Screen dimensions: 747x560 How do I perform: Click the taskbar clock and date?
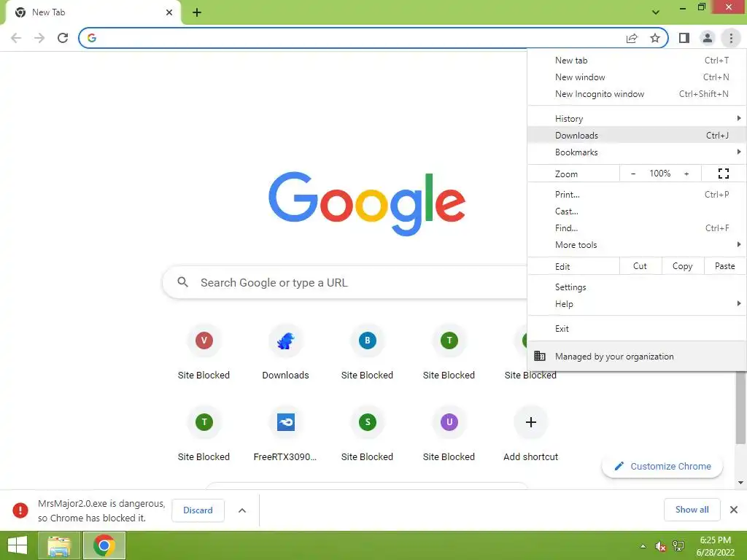coord(716,546)
